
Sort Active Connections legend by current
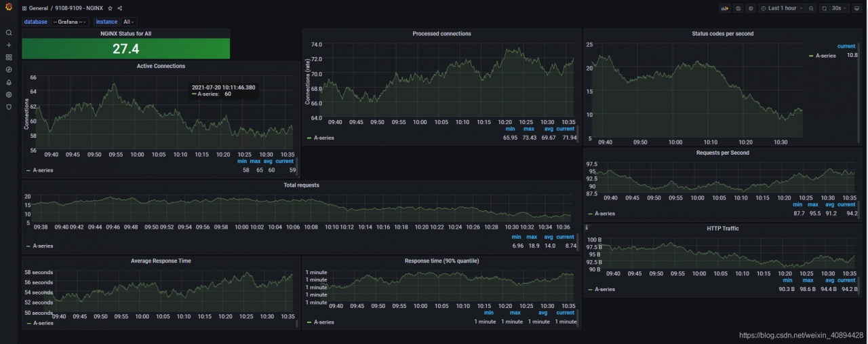point(285,161)
